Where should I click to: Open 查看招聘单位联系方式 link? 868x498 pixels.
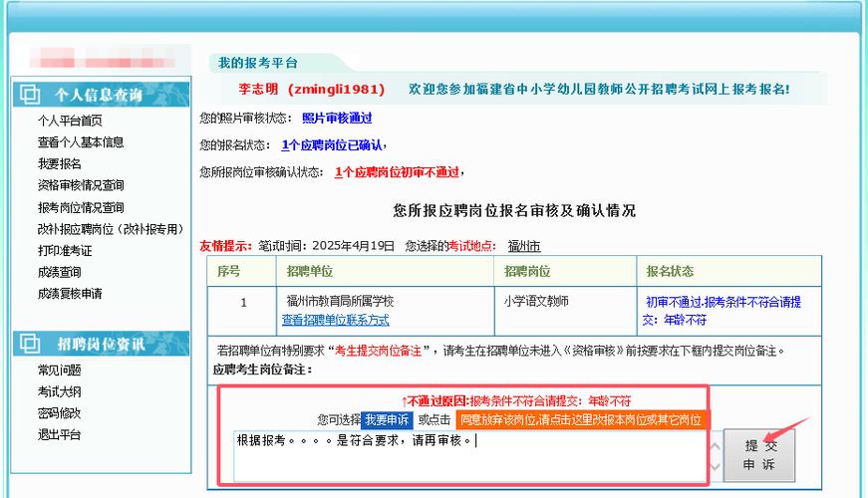pyautogui.click(x=336, y=320)
